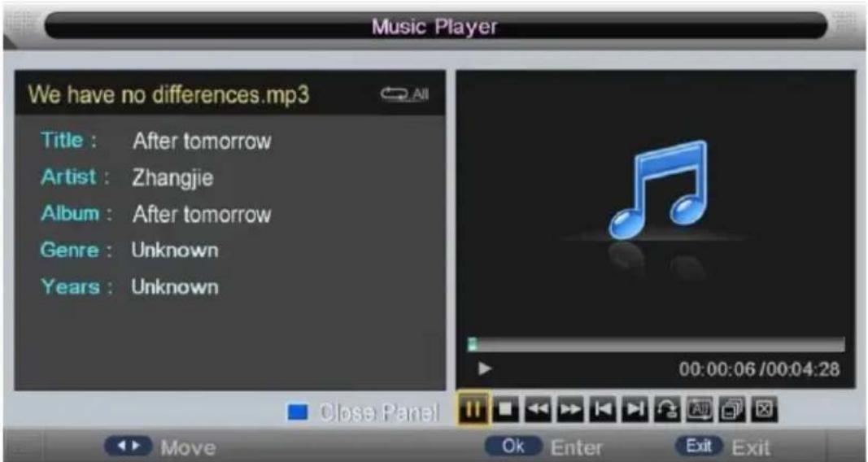This screenshot has width=868, height=462.
Task: Click the Album value After tomorrow
Action: (x=202, y=214)
